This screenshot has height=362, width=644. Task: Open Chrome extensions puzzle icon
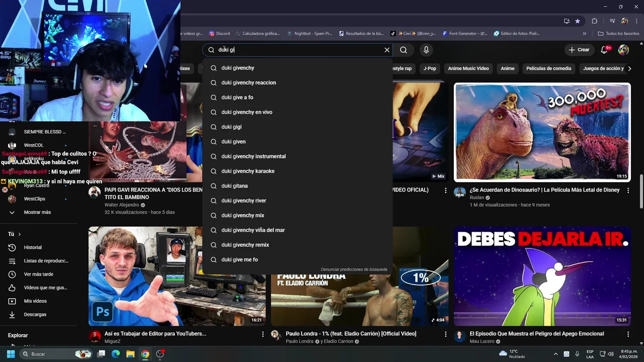tap(595, 21)
